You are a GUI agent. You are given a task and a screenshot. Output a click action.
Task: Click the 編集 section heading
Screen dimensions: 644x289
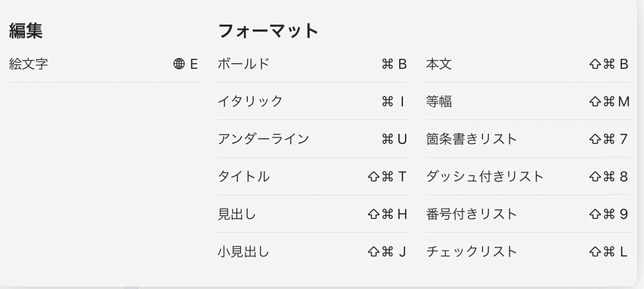click(26, 31)
